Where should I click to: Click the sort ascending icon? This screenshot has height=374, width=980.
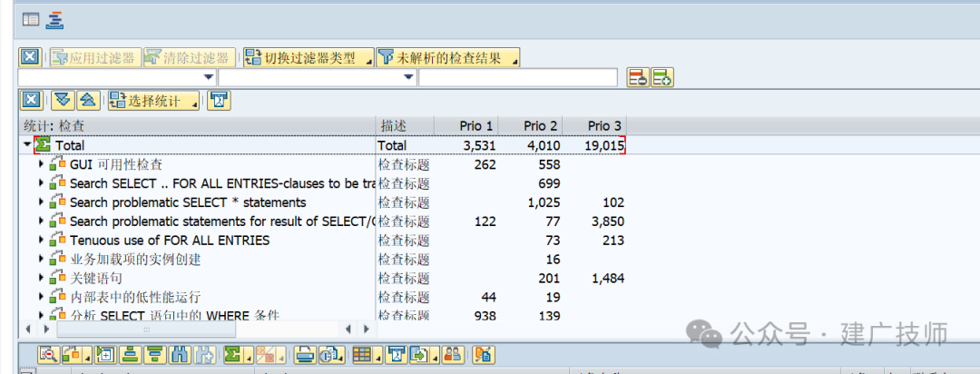(x=131, y=355)
